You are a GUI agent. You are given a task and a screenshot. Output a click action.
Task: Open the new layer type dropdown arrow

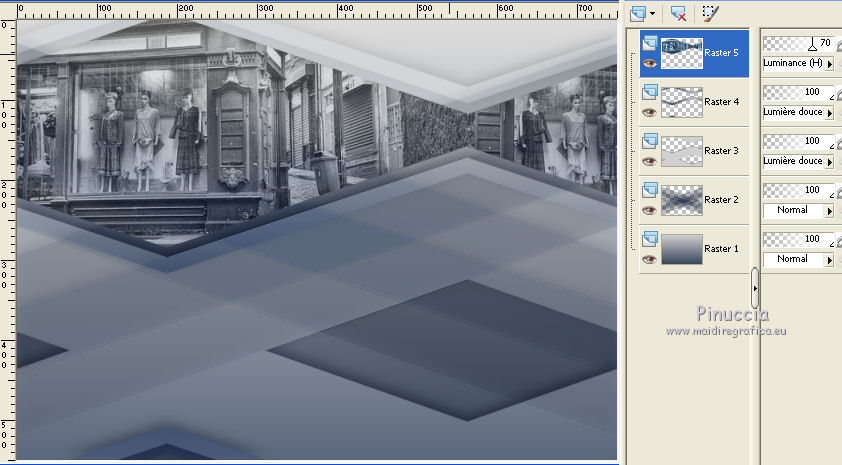point(652,13)
